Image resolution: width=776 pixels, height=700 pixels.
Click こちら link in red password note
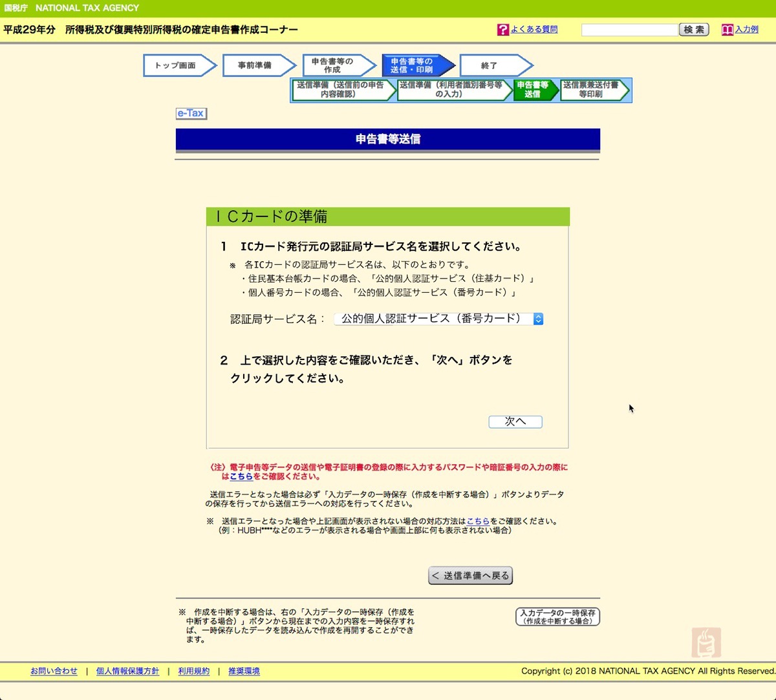[241, 476]
